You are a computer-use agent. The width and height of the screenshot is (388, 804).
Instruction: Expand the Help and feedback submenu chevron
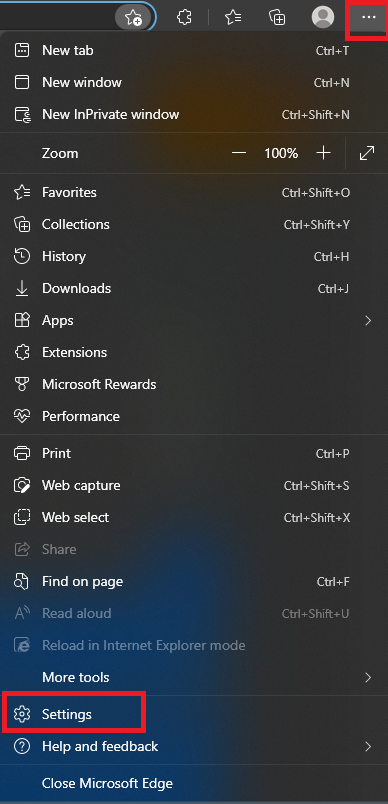367,747
